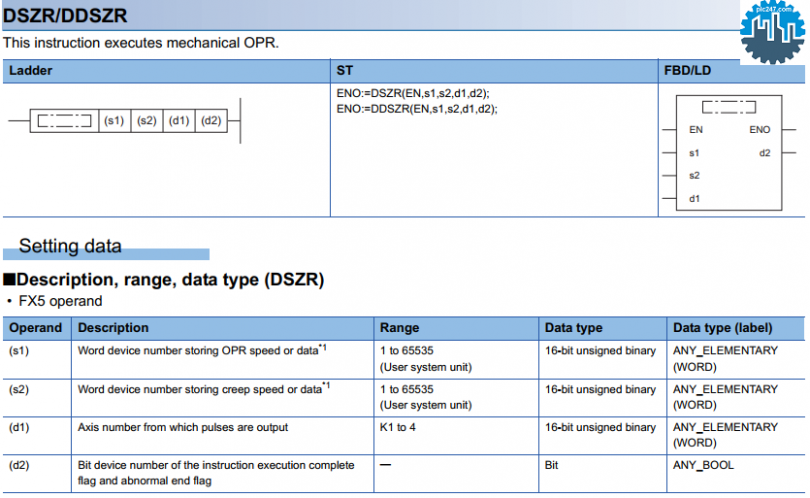This screenshot has width=810, height=498.
Task: Click ANY_ELEMENTARY (WORD) in (s1) row
Action: coord(725,359)
